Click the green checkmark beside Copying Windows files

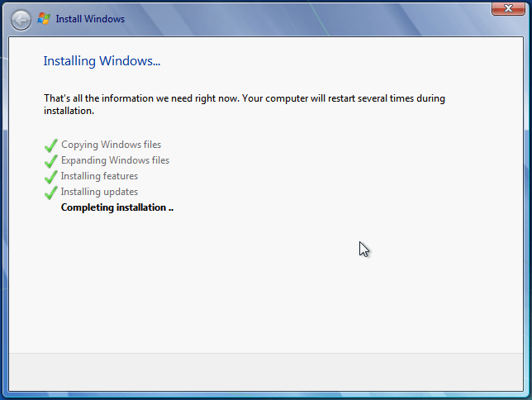[x=51, y=145]
